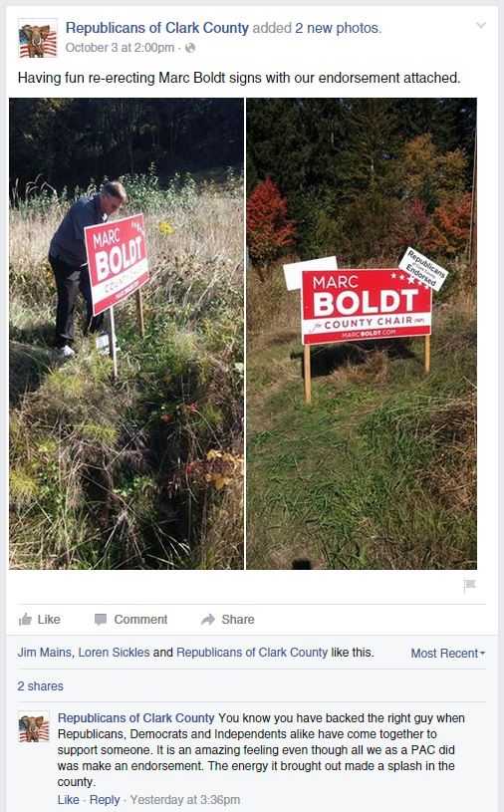
Task: View Loren Sickles profile
Action: (114, 652)
